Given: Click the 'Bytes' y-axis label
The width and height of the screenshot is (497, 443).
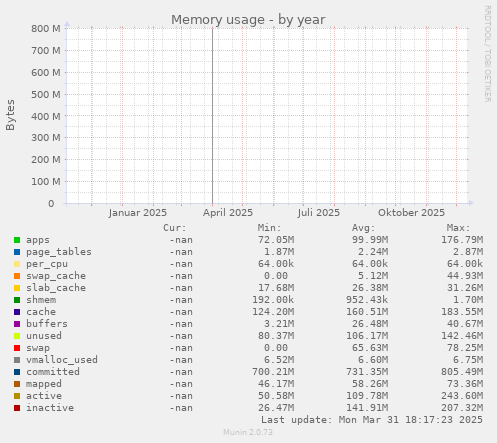Looking at the screenshot, I should pyautogui.click(x=10, y=115).
